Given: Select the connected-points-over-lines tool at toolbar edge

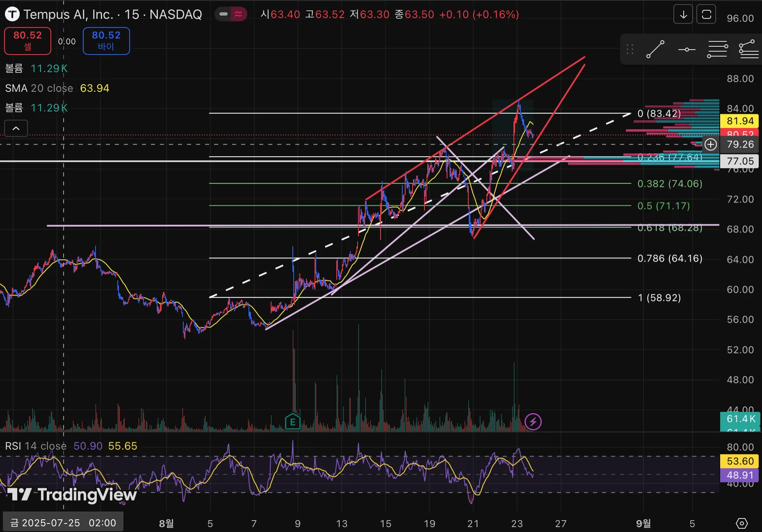Looking at the screenshot, I should [x=749, y=49].
